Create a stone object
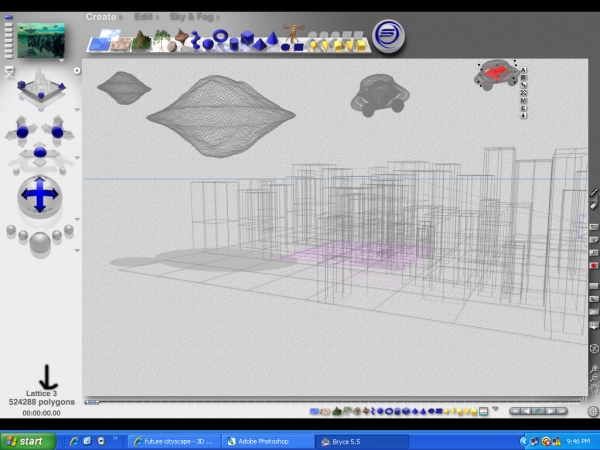 coord(171,47)
